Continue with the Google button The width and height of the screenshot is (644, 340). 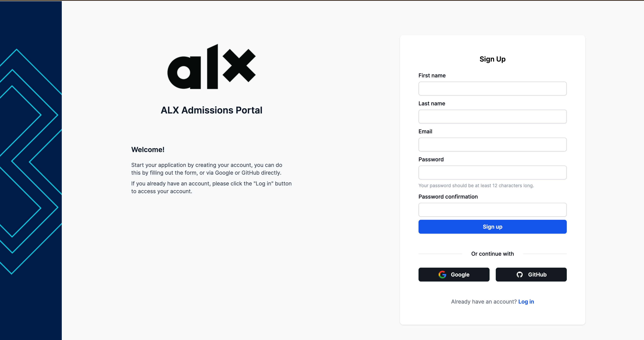454,275
